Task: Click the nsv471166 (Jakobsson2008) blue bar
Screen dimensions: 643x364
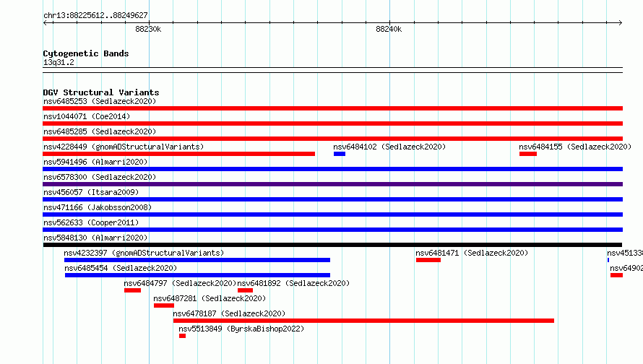Action: pos(332,214)
